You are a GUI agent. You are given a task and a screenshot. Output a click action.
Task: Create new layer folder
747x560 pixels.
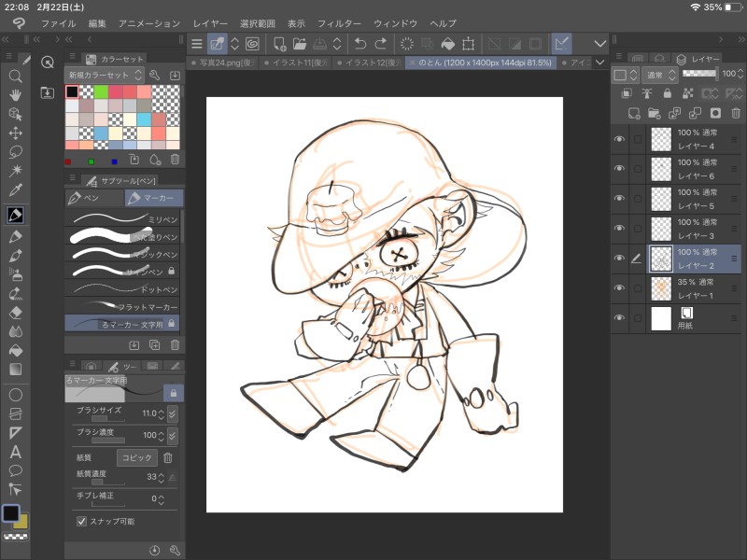pos(655,113)
